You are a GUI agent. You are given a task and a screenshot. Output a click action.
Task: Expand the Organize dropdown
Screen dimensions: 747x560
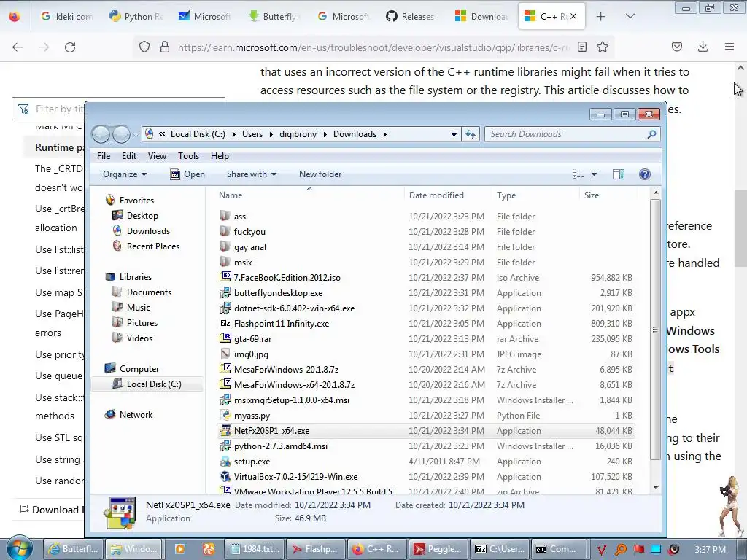pos(124,174)
